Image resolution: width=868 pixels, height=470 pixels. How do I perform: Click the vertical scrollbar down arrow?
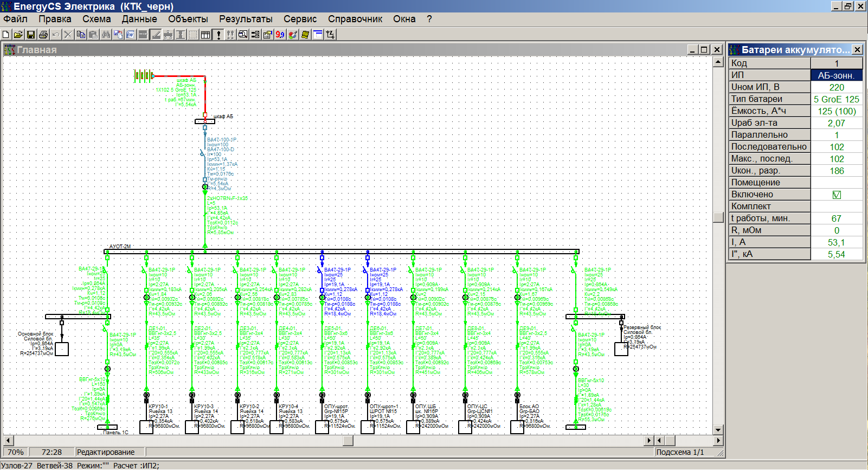coord(718,429)
